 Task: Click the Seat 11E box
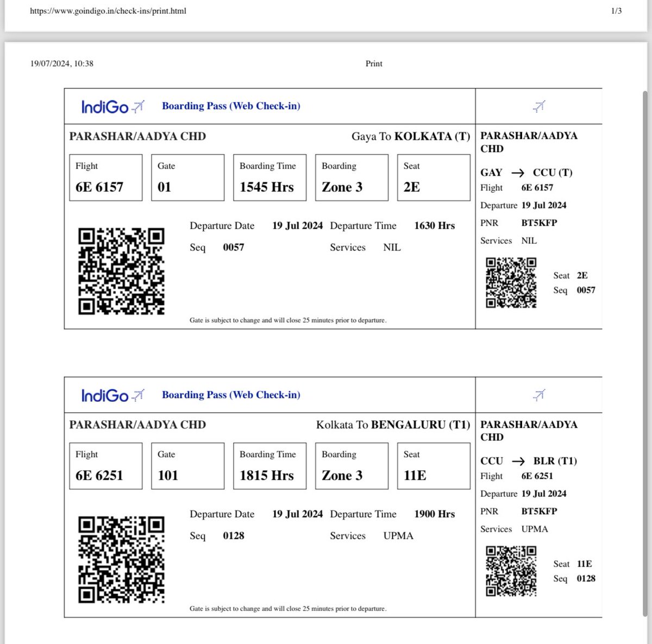pos(434,466)
